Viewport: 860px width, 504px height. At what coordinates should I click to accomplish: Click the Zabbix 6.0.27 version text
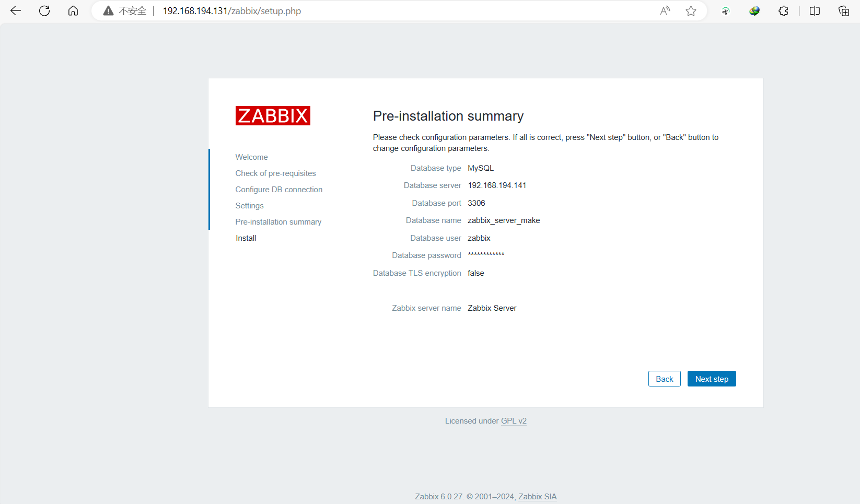(439, 497)
